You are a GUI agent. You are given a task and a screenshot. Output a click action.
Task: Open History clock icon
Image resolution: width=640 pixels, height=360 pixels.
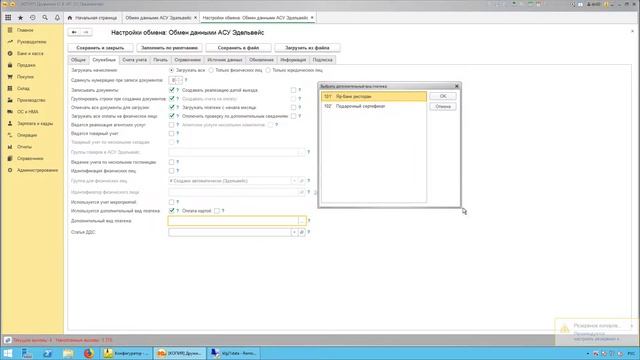point(33,18)
